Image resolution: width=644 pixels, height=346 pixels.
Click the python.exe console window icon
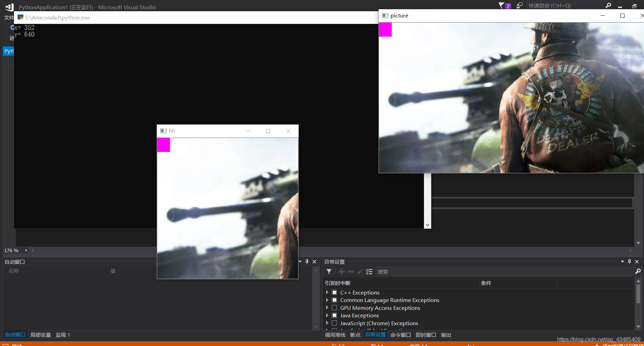coord(20,17)
